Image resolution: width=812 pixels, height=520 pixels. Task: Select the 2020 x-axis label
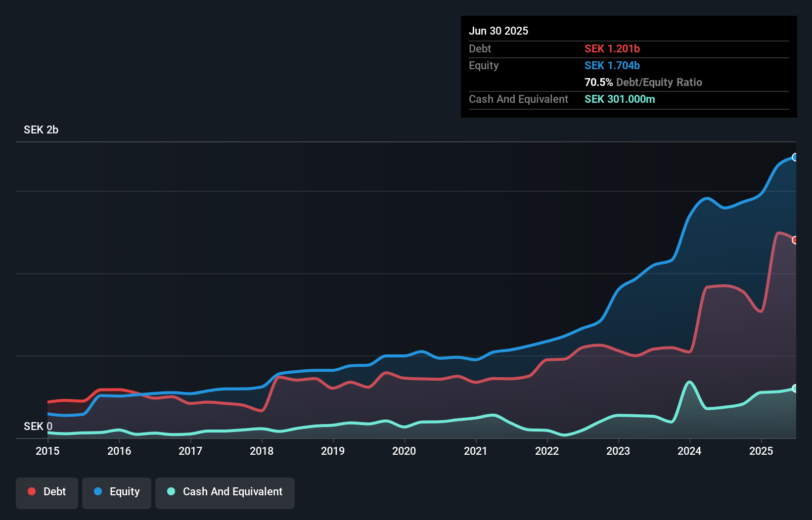tap(404, 451)
